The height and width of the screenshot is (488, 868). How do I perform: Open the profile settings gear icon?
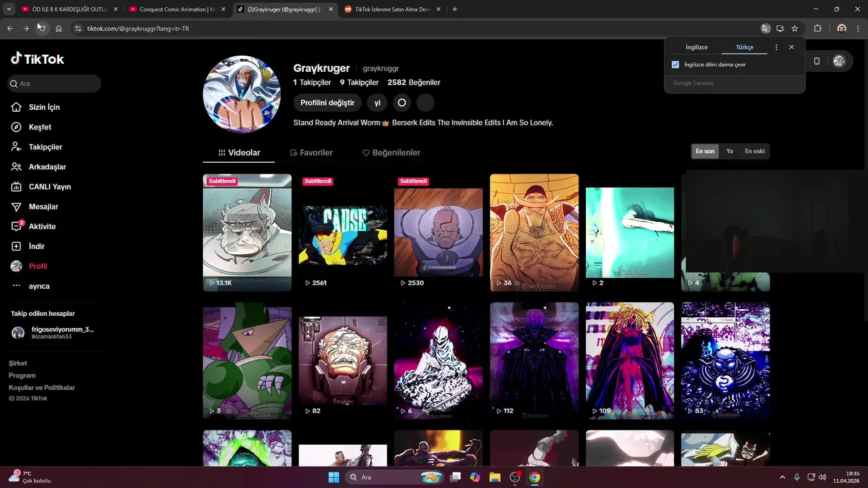coord(402,103)
